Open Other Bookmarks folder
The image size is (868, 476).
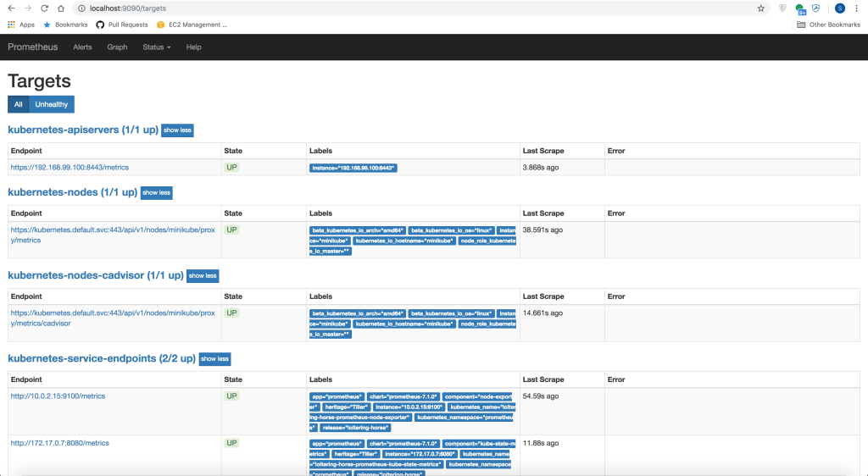pyautogui.click(x=828, y=25)
